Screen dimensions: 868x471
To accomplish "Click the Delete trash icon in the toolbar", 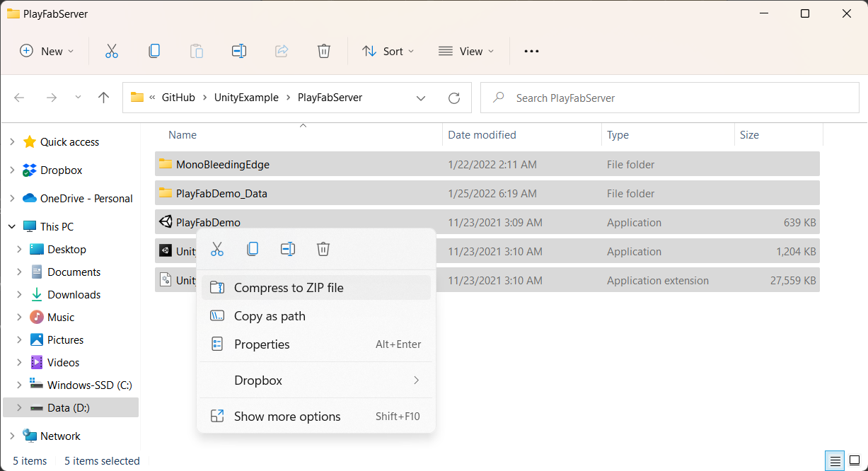I will [x=324, y=51].
